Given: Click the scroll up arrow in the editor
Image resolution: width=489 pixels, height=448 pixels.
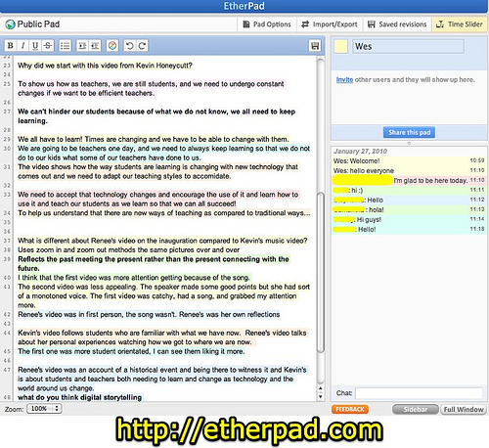Looking at the screenshot, I should 321,388.
